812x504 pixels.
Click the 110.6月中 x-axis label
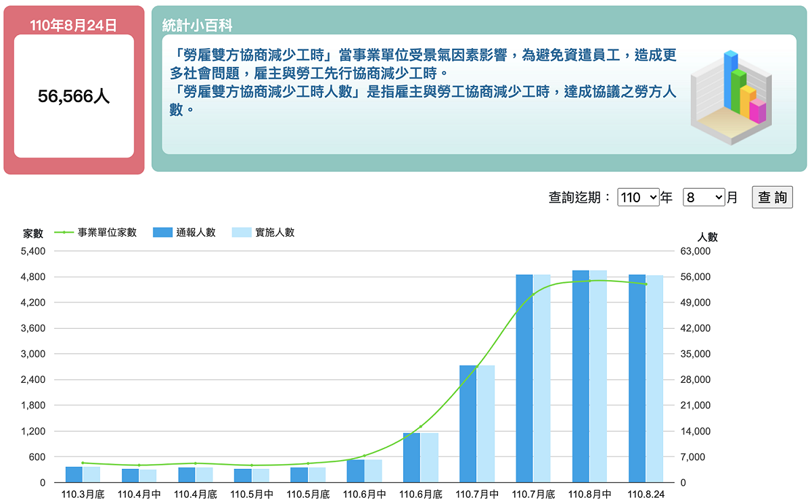coord(365,495)
